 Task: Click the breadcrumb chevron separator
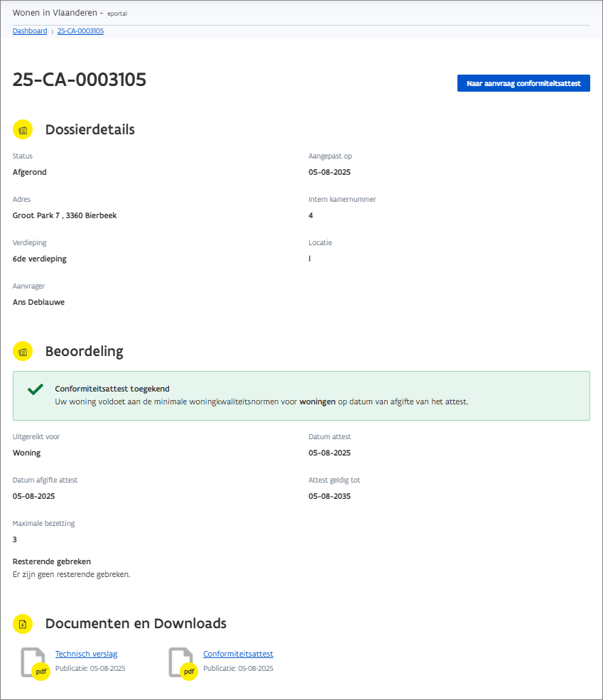(53, 31)
